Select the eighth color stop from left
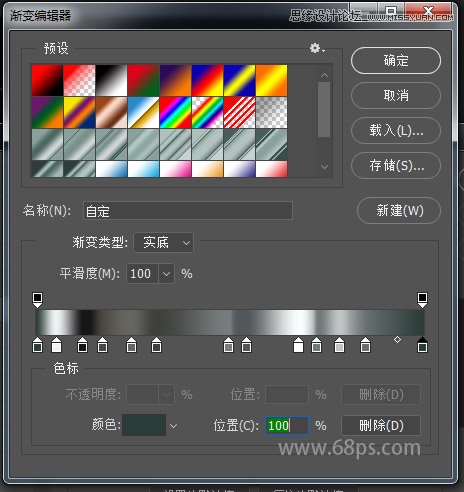464x492 pixels. pos(246,345)
